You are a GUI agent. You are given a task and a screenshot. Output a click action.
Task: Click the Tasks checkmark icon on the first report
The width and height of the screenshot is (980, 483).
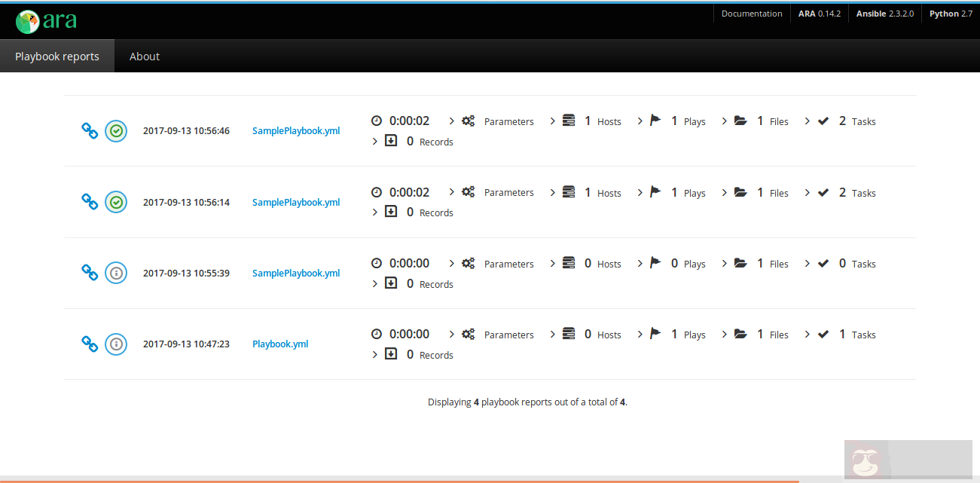click(x=823, y=119)
